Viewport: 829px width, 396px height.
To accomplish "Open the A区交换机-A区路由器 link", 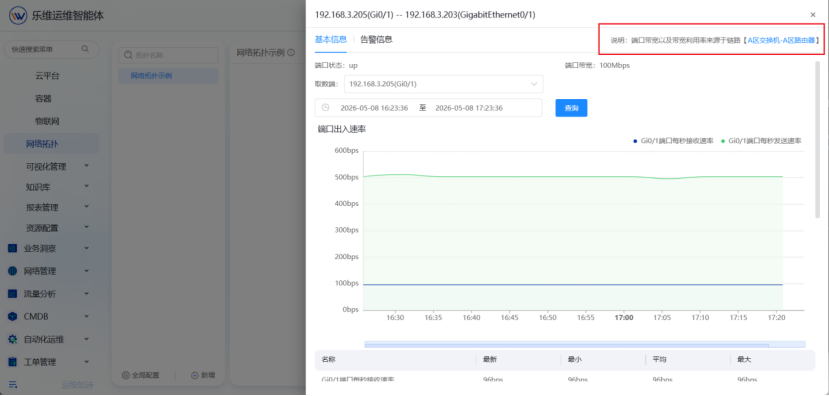I will (781, 40).
